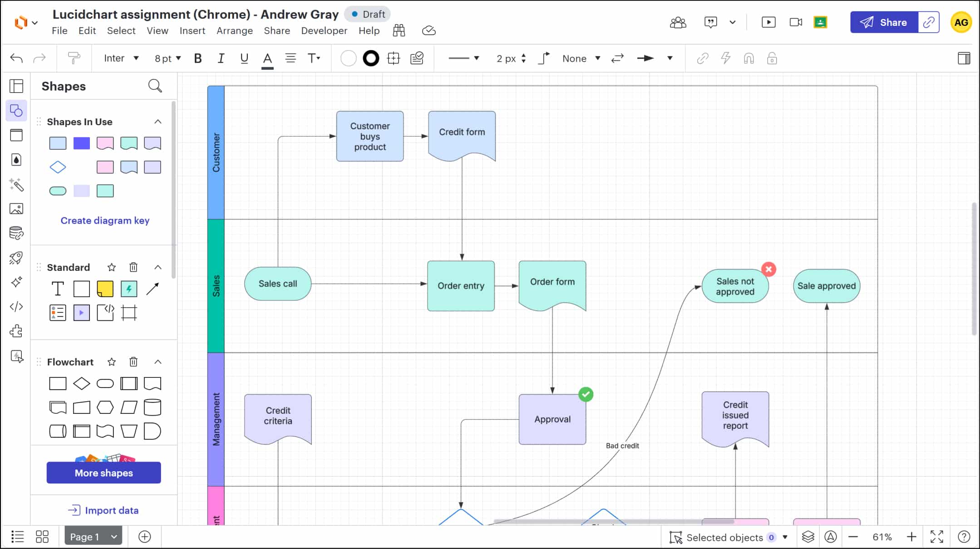Image resolution: width=980 pixels, height=549 pixels.
Task: Open the Insert menu
Action: 192,30
